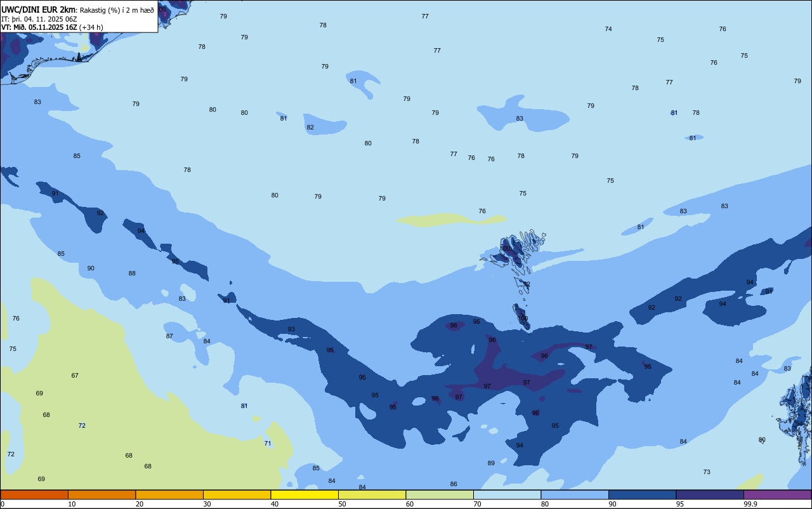Click the humidity value '73' on the map

[x=707, y=472]
